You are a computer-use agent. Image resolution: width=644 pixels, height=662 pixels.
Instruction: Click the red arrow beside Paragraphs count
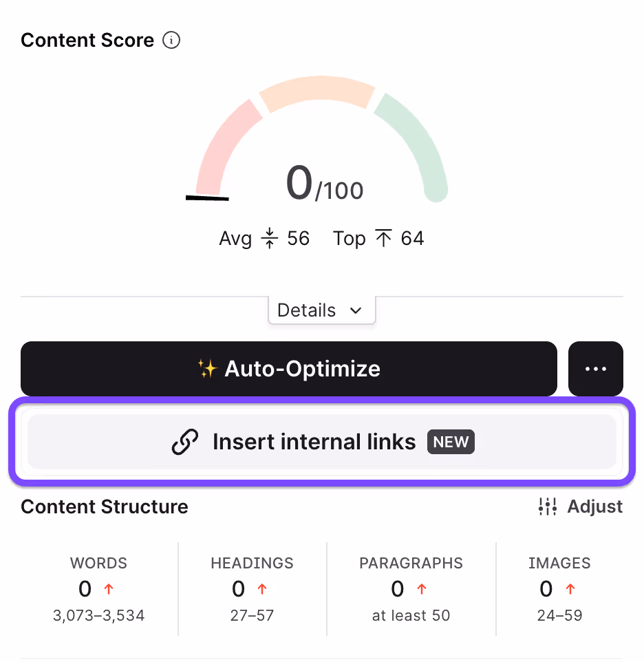(422, 588)
